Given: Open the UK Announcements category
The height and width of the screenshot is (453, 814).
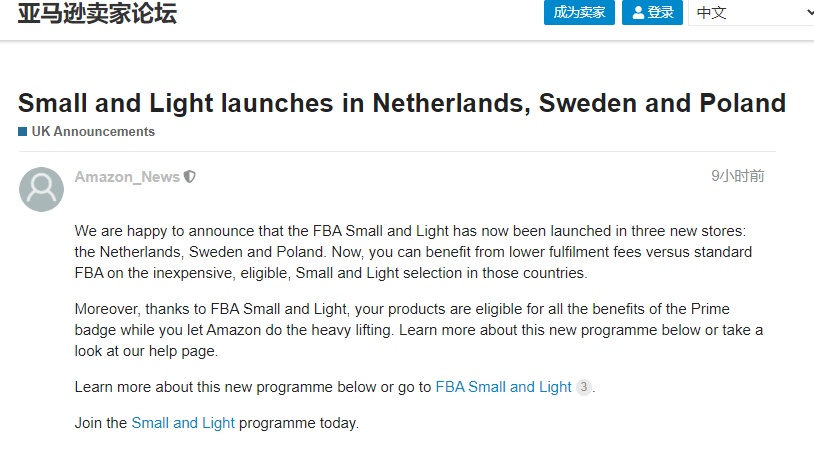Looking at the screenshot, I should (x=93, y=132).
